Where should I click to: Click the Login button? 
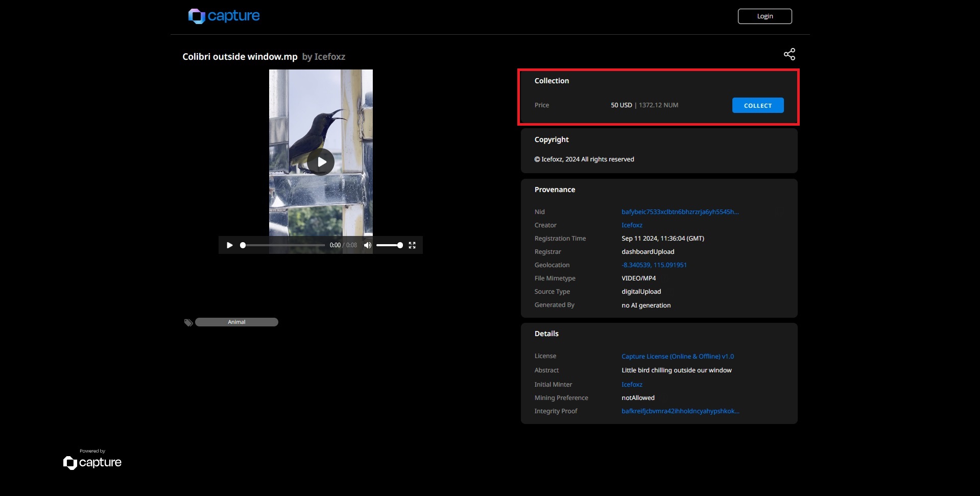[x=764, y=16]
